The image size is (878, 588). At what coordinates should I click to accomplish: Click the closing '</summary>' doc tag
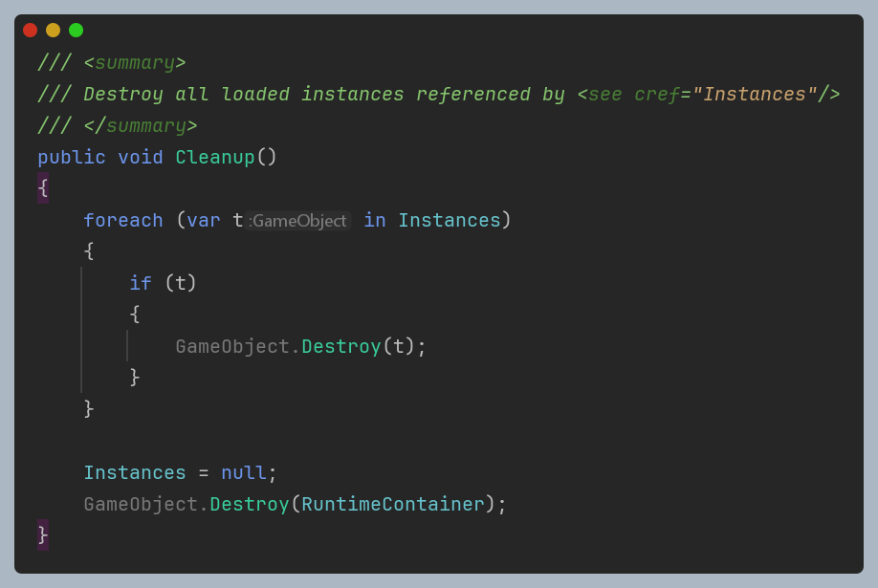point(141,126)
